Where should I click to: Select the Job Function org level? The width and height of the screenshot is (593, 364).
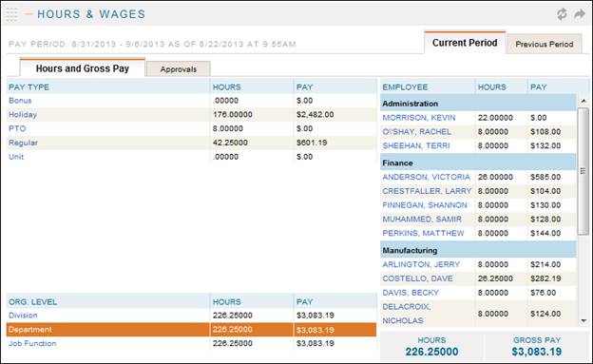32,344
